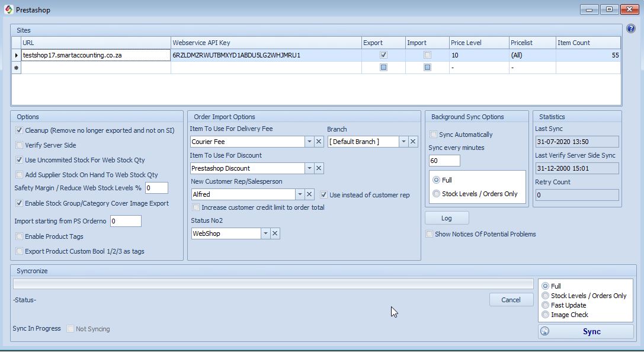
Task: Click the Retry Count field
Action: (577, 195)
